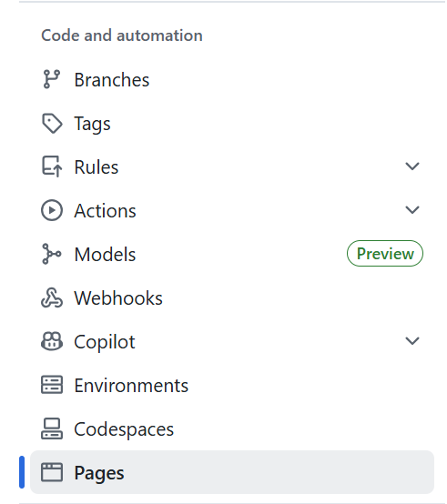The width and height of the screenshot is (447, 504).
Task: Expand the Copilot submenu chevron
Action: click(x=412, y=341)
